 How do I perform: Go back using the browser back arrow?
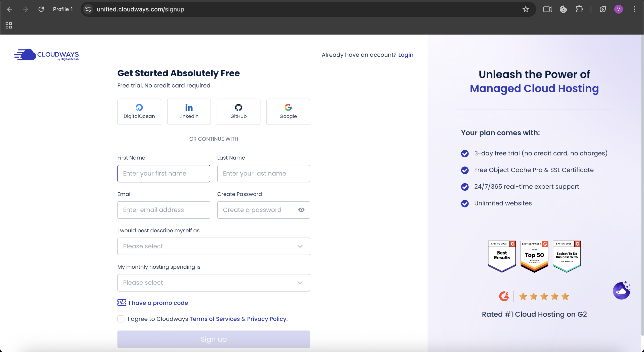click(10, 9)
